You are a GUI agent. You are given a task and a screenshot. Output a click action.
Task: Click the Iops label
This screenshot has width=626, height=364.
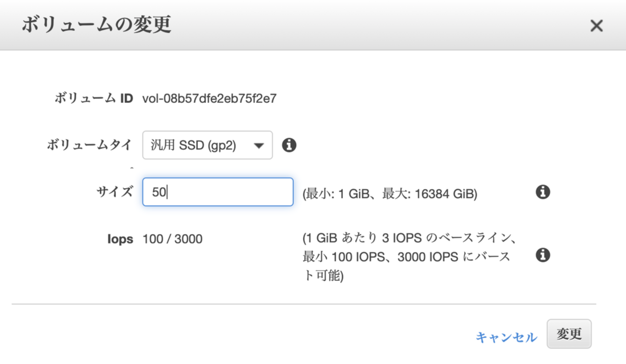[x=120, y=239]
